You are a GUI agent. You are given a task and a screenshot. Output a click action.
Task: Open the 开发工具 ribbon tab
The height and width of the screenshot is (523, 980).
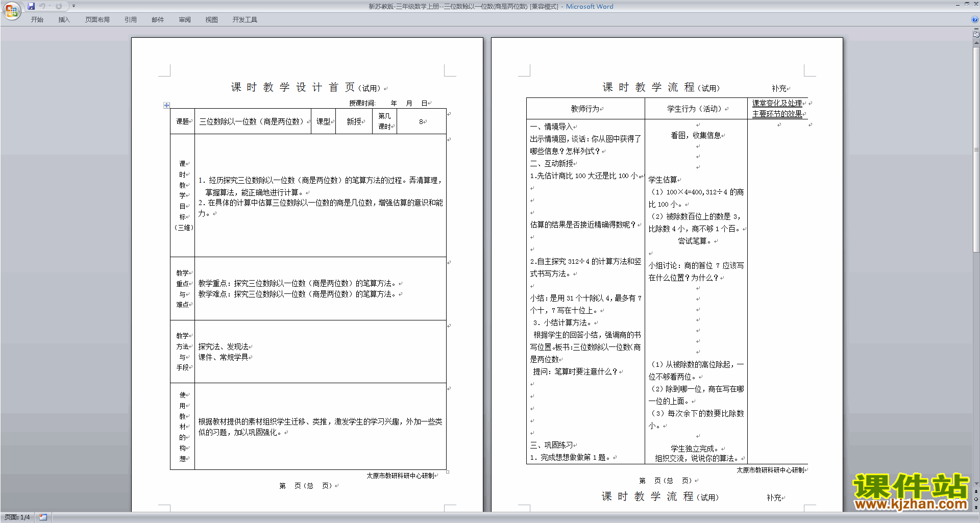point(245,20)
